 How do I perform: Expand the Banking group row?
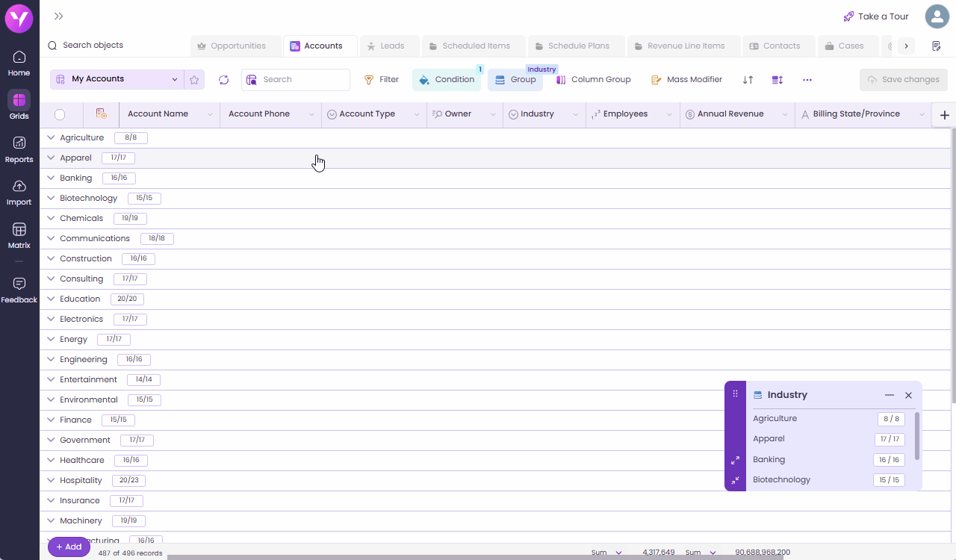coord(51,178)
